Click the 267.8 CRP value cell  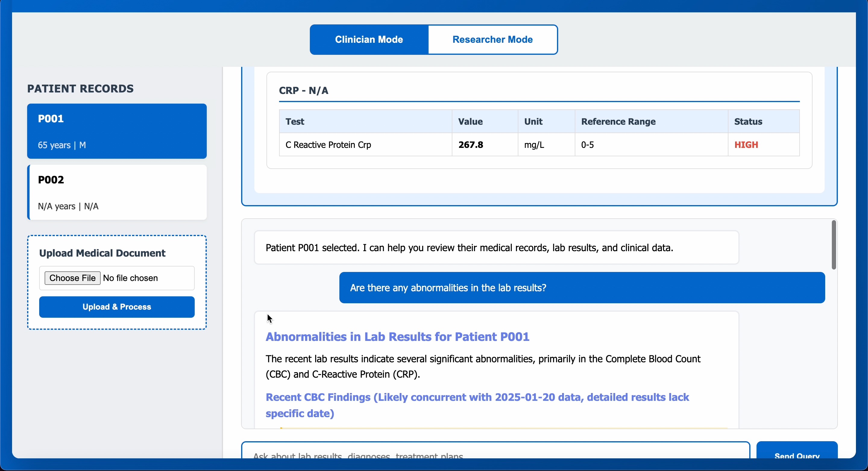tap(470, 145)
